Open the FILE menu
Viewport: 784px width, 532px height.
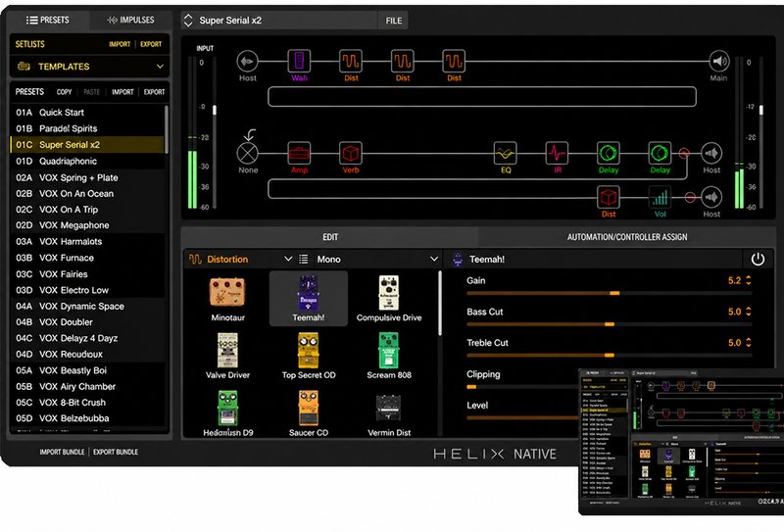(x=394, y=21)
